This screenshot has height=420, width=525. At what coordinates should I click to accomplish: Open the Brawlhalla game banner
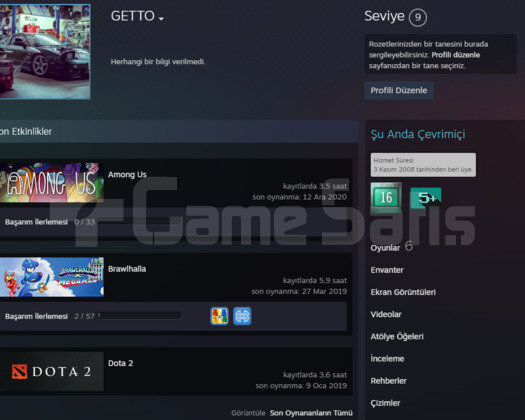click(x=52, y=277)
